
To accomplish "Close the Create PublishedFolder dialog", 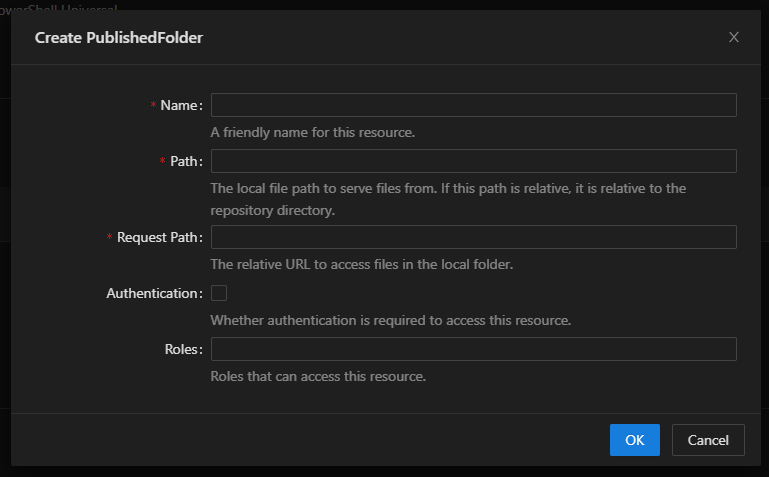I will click(x=734, y=37).
